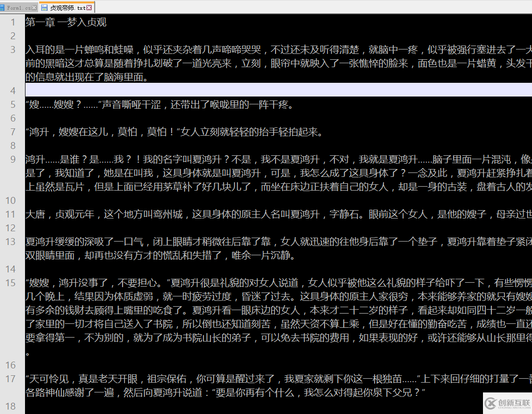Click the paragraph beginning with 大唐，贞观元年
532x414 pixels.
[x=147, y=214]
